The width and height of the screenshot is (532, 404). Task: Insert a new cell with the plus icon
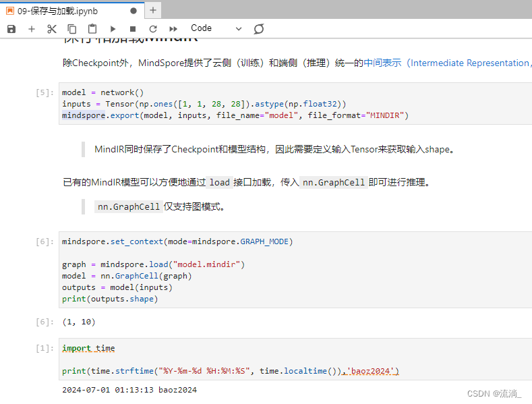(32, 29)
